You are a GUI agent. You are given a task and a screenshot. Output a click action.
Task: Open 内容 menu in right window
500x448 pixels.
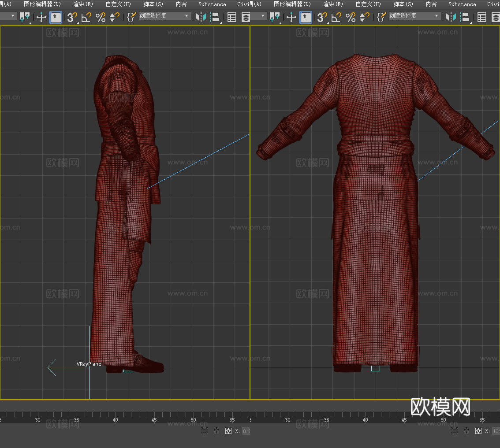pyautogui.click(x=431, y=4)
